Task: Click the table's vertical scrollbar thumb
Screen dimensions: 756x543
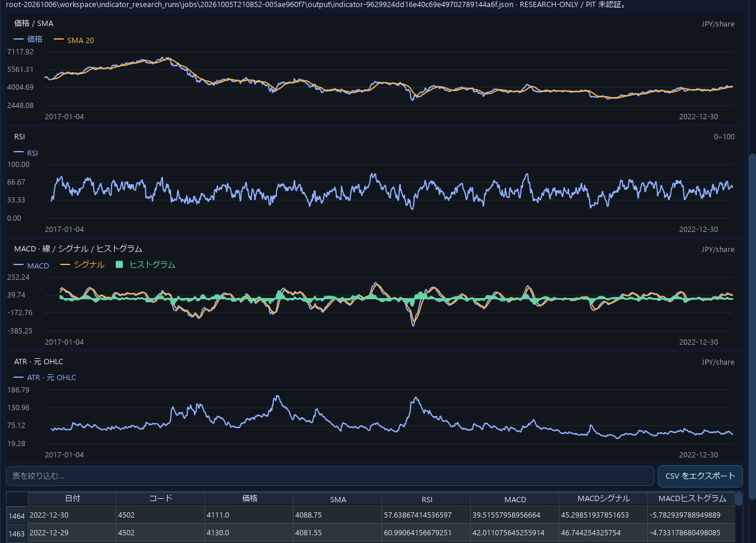Action: pyautogui.click(x=739, y=499)
